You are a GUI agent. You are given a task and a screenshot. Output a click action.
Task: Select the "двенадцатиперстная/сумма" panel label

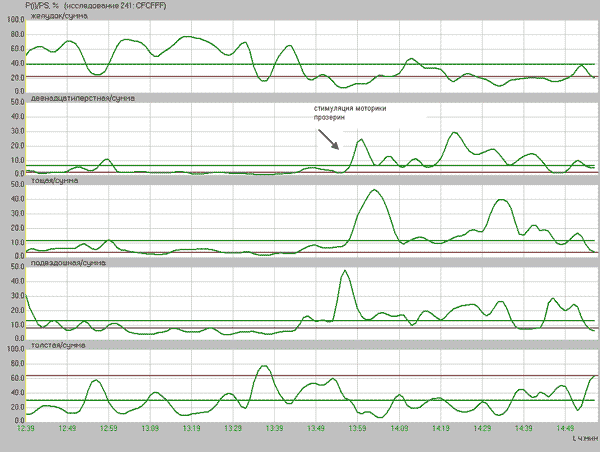point(82,98)
